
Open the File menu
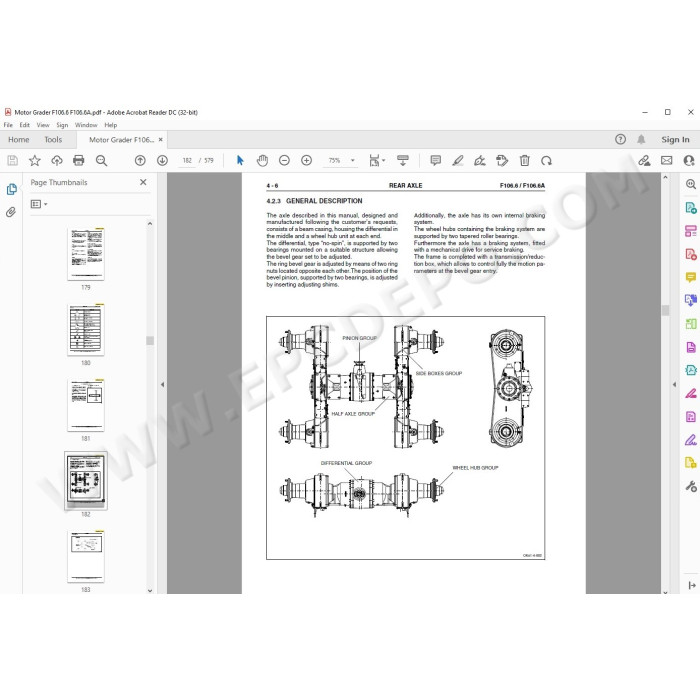coord(8,125)
